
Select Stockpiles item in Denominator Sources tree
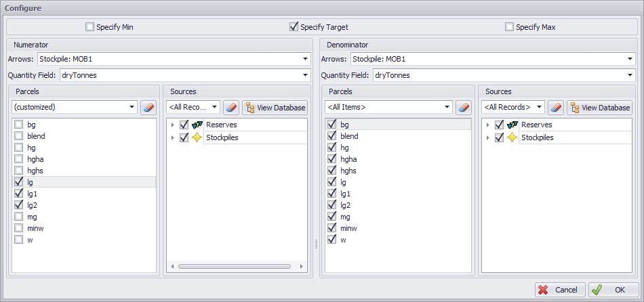[536, 137]
